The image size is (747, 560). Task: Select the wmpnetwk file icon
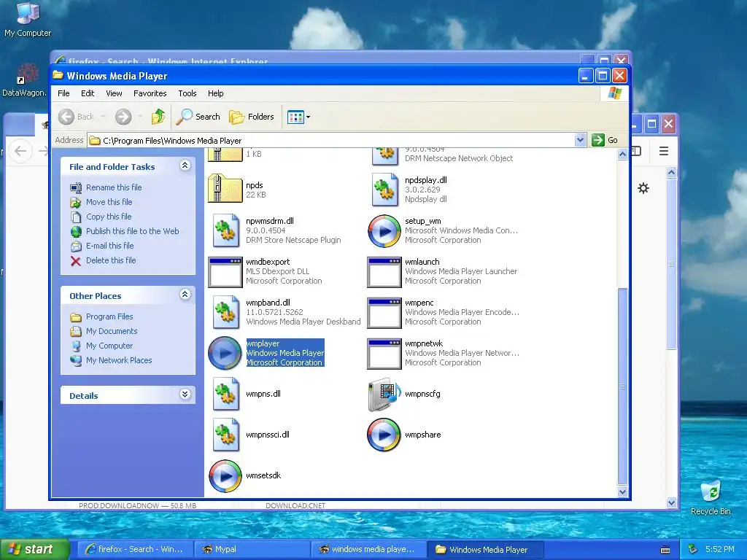click(x=384, y=354)
